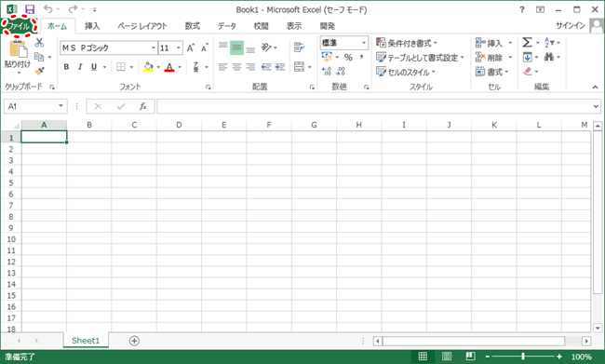This screenshot has height=364, width=605.
Task: Switch to the 数式 ribbon tab
Action: click(x=192, y=26)
